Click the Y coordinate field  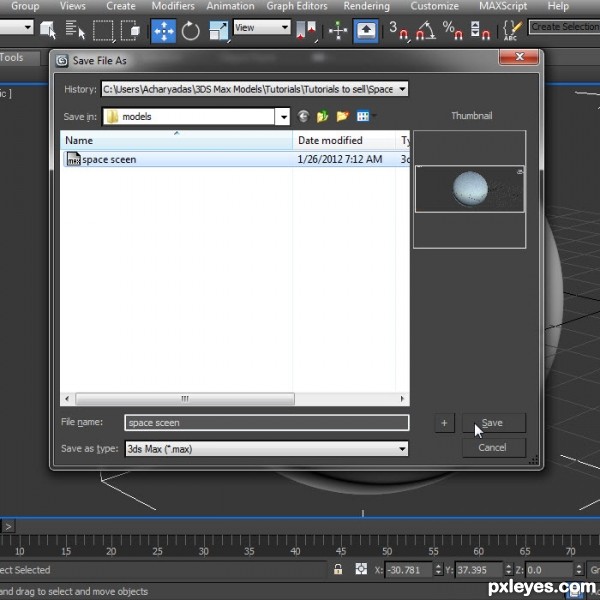479,570
